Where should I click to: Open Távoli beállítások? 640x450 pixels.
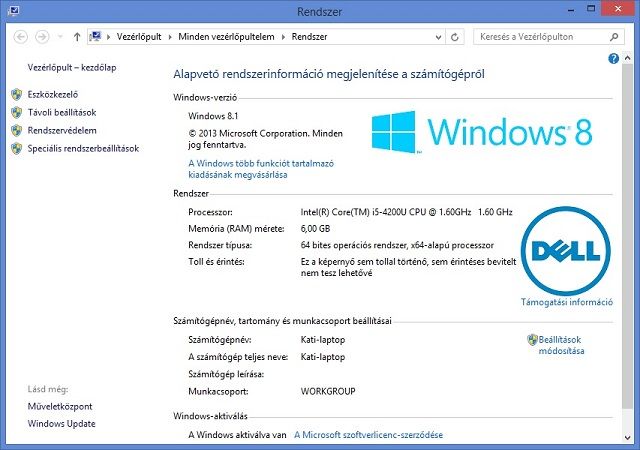tap(62, 112)
